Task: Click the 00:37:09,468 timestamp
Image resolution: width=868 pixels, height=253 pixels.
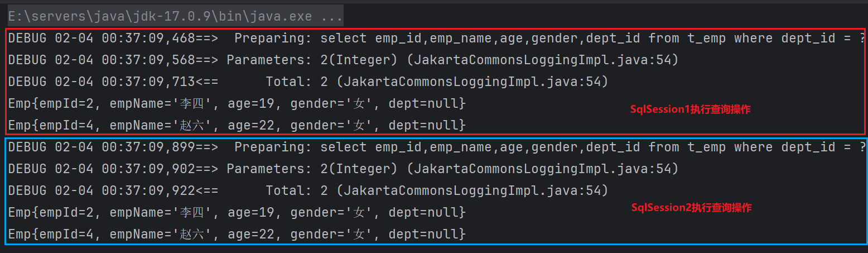Action: [x=148, y=38]
